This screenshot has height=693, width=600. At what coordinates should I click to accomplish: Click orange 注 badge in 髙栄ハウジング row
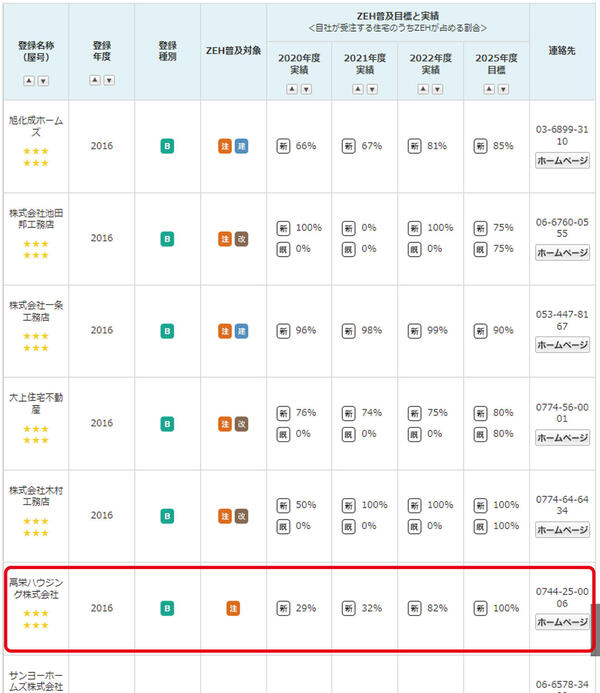point(233,609)
